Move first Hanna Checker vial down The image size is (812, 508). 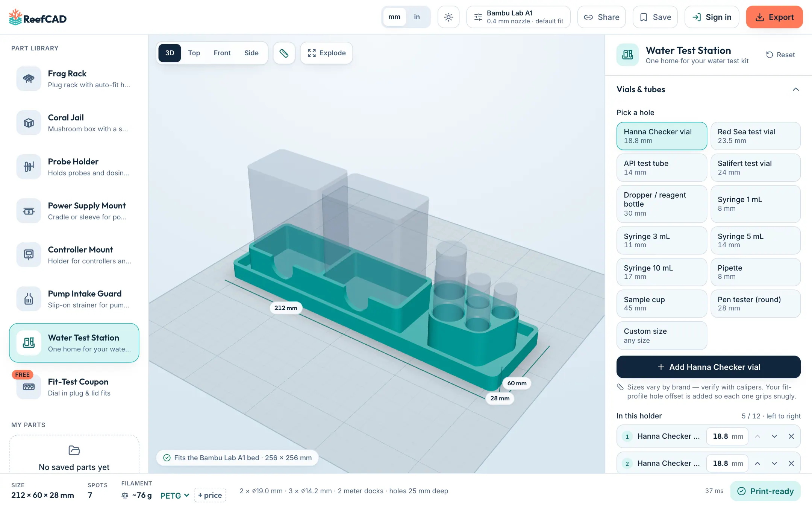tap(774, 436)
